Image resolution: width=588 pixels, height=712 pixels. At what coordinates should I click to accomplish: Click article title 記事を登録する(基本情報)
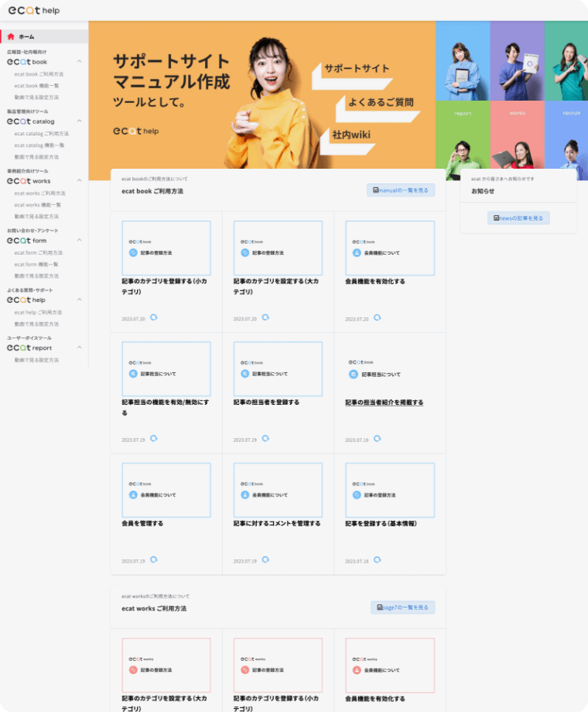tap(381, 524)
